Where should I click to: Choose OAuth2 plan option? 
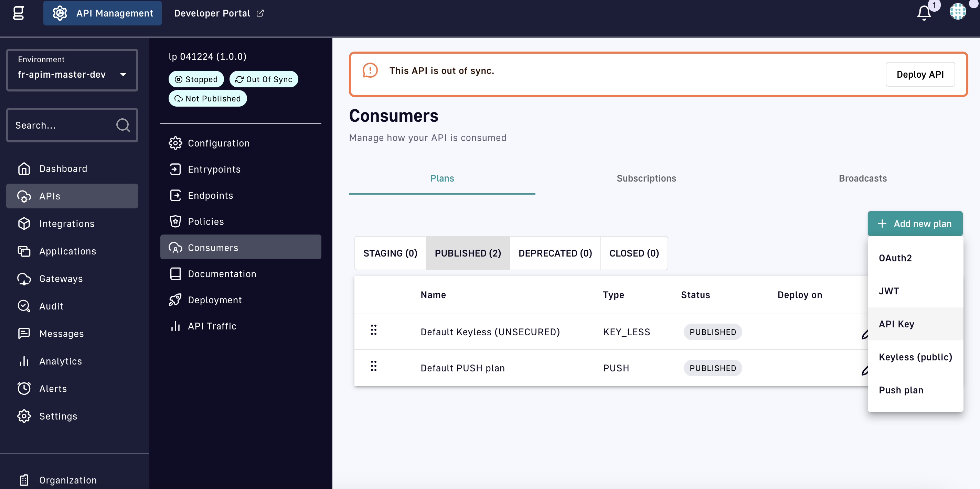[x=895, y=258]
